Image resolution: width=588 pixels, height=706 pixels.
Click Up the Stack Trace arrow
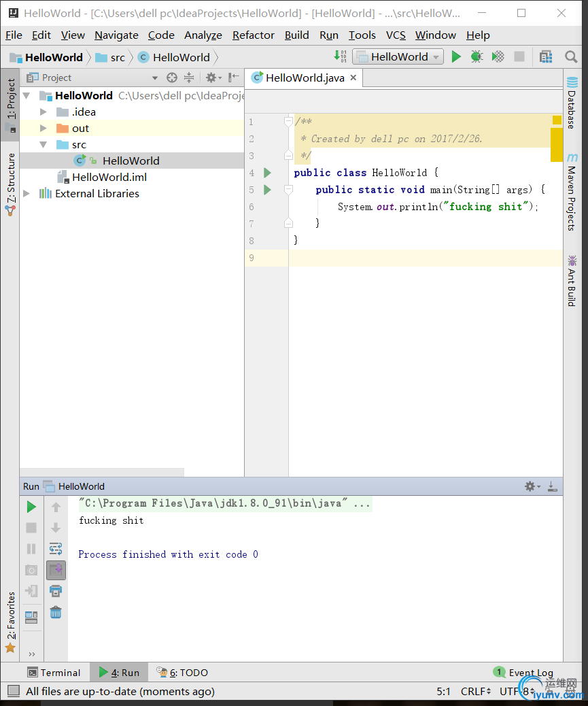(56, 507)
